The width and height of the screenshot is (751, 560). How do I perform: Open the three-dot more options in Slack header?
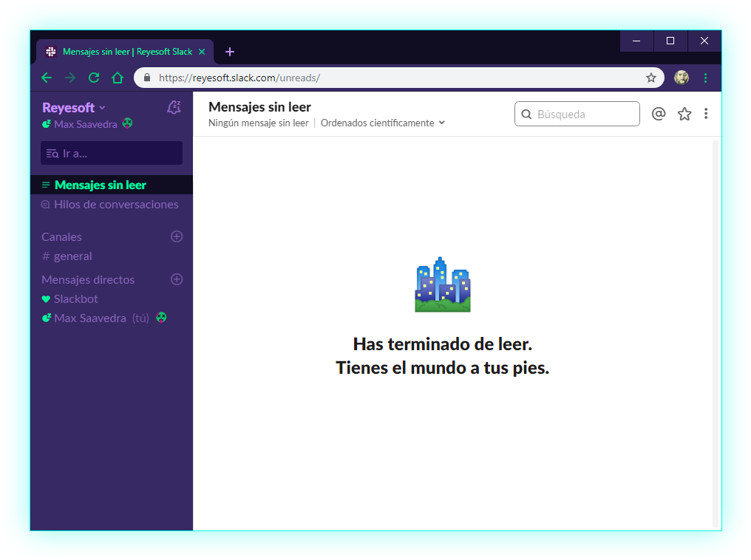pos(706,114)
